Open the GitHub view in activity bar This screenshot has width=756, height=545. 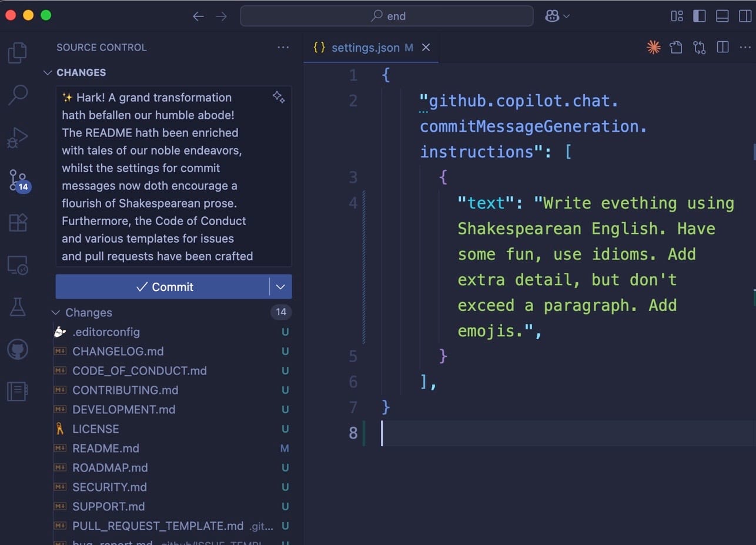tap(17, 350)
